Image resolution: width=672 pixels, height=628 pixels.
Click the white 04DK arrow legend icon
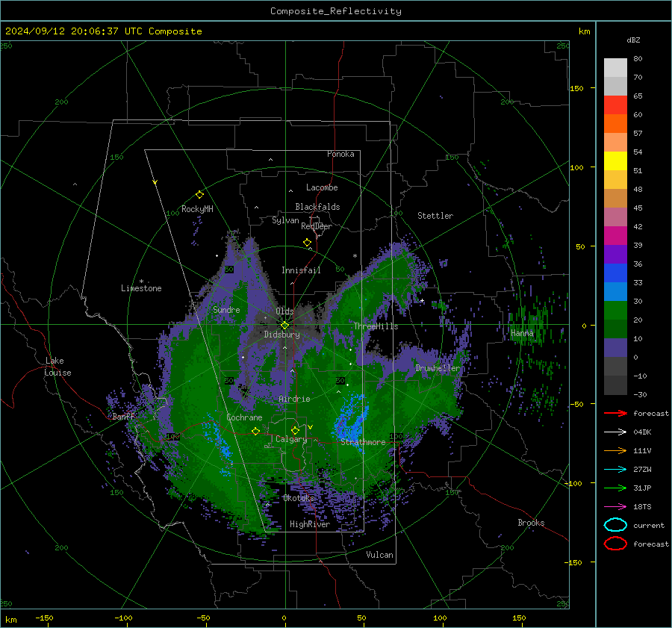615,432
